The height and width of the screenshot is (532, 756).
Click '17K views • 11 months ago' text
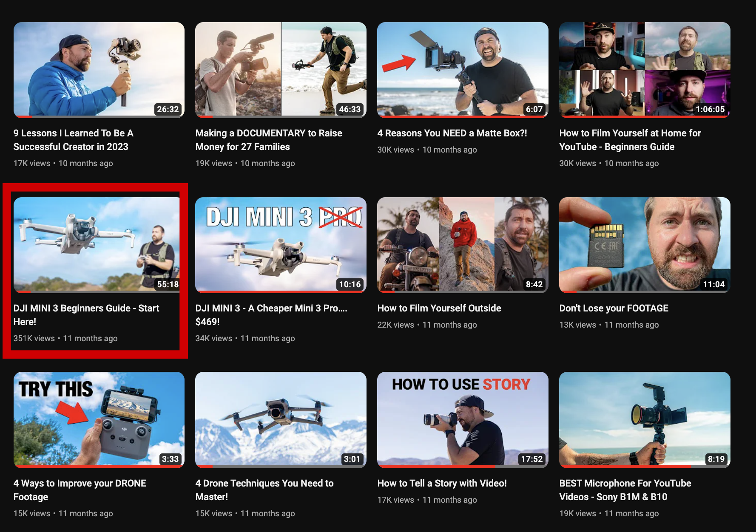427,500
